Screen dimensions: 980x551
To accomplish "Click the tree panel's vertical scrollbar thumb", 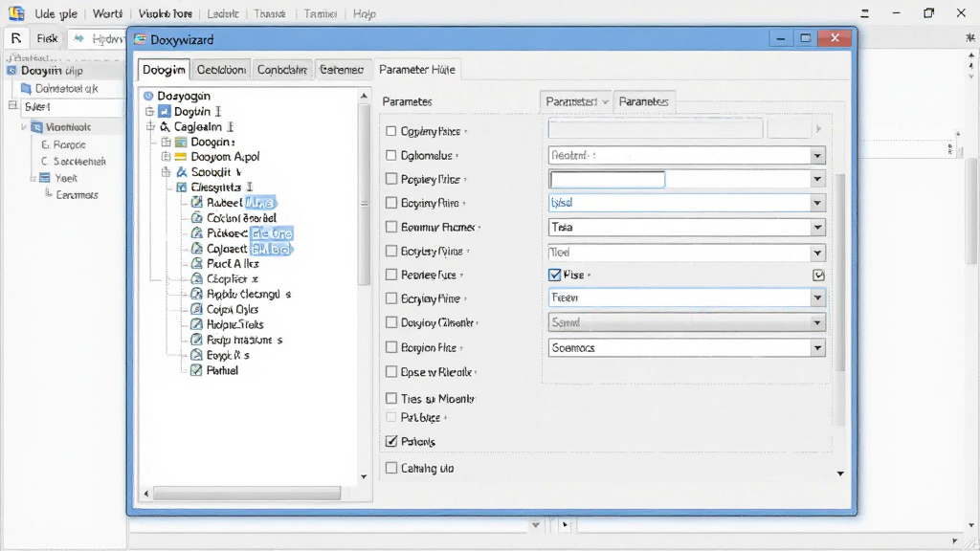I will pos(365,195).
